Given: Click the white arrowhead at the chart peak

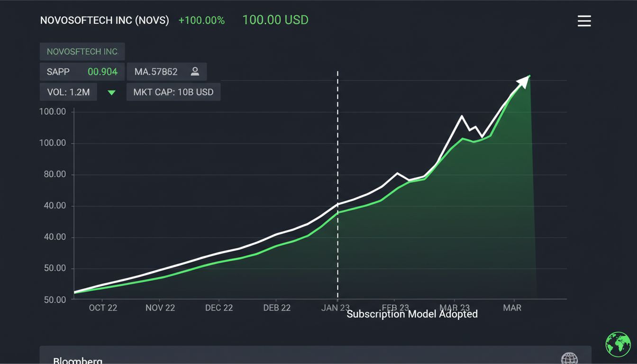Looking at the screenshot, I should pos(523,82).
